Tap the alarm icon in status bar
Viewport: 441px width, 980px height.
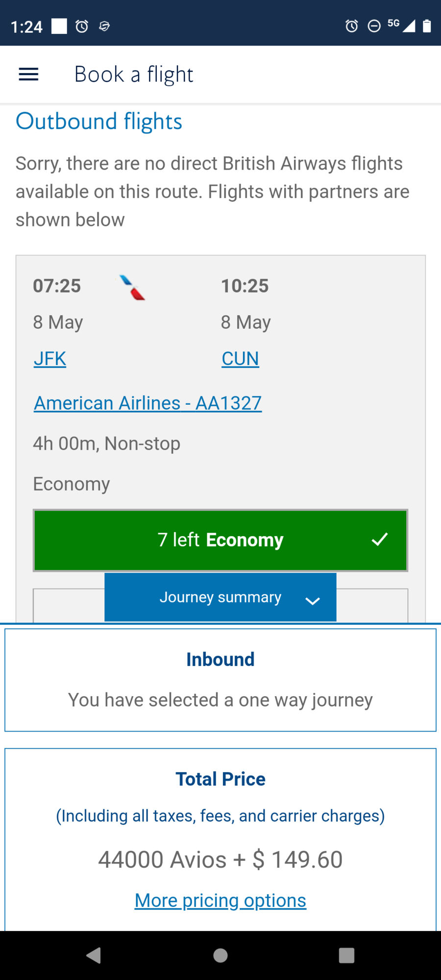click(82, 26)
